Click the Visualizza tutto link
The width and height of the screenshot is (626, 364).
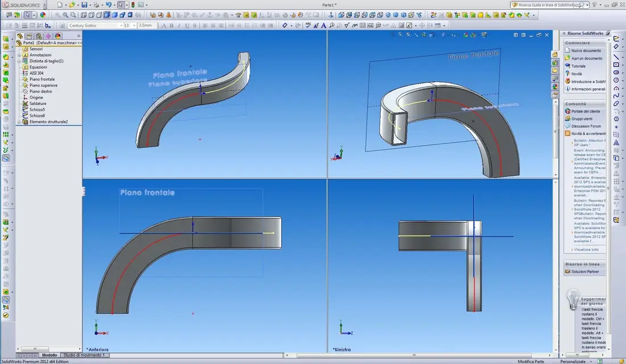tap(586, 250)
